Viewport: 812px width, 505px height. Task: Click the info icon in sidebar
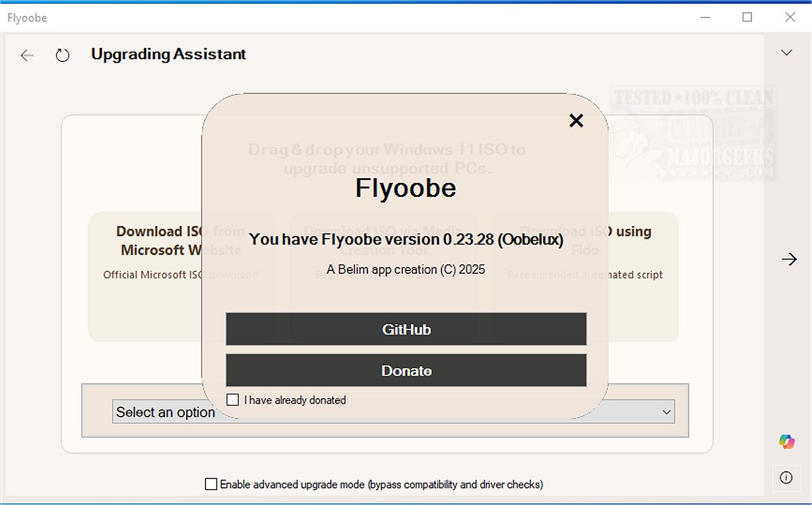coord(786,477)
